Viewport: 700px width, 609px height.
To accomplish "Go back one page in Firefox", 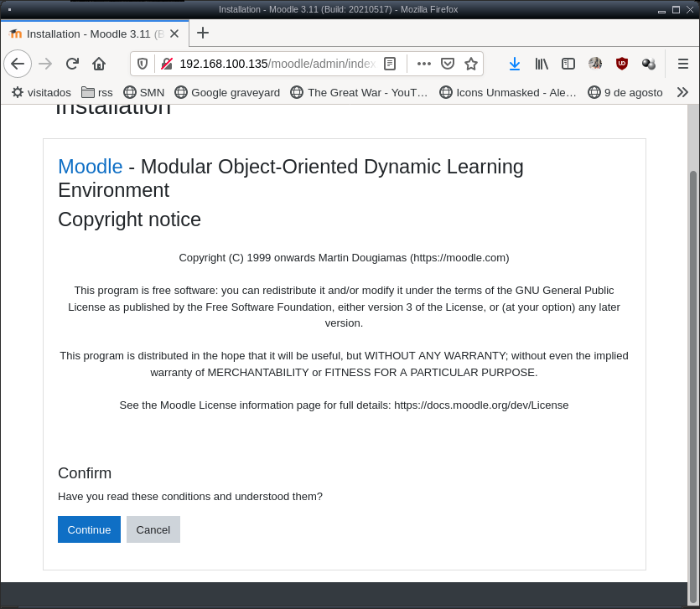I will [18, 64].
